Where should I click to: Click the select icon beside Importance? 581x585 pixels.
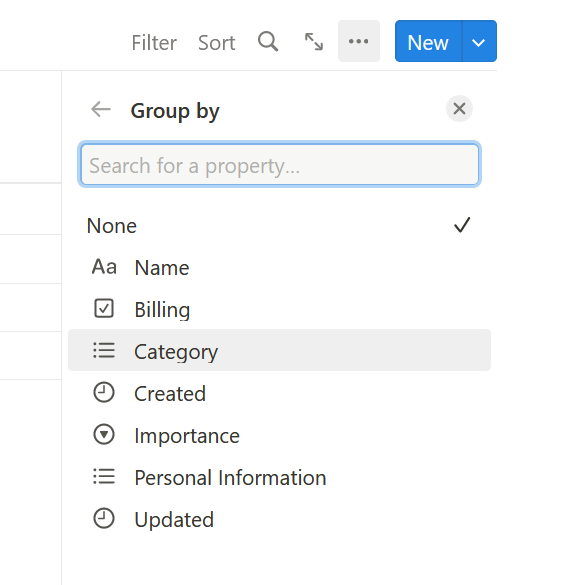click(104, 434)
